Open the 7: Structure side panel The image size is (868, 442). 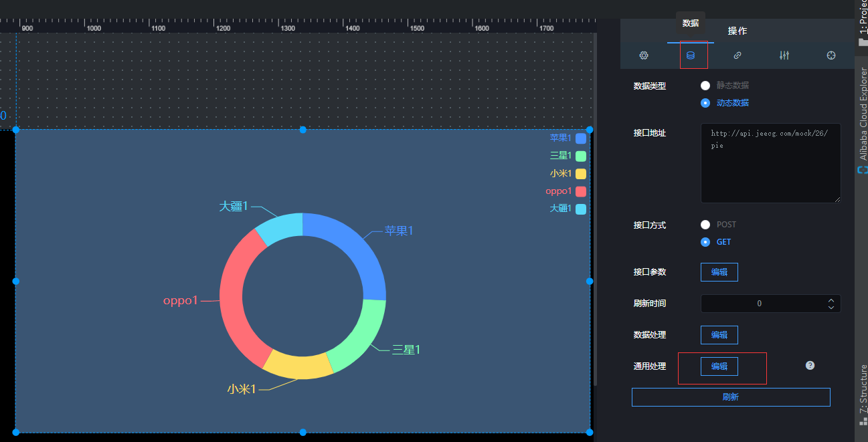pos(863,395)
